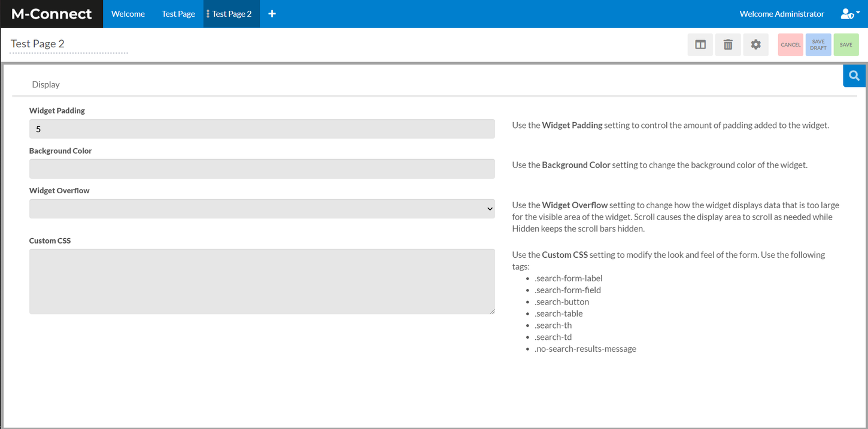
Task: Switch to the Test Page tab
Action: (178, 13)
